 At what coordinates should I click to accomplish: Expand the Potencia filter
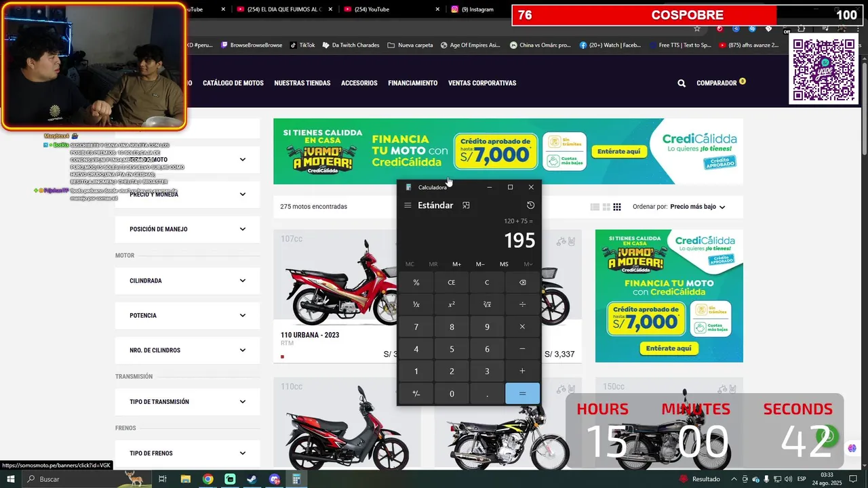pos(187,316)
